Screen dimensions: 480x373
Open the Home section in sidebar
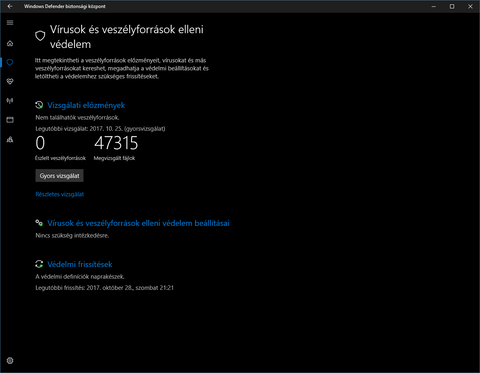(10, 43)
